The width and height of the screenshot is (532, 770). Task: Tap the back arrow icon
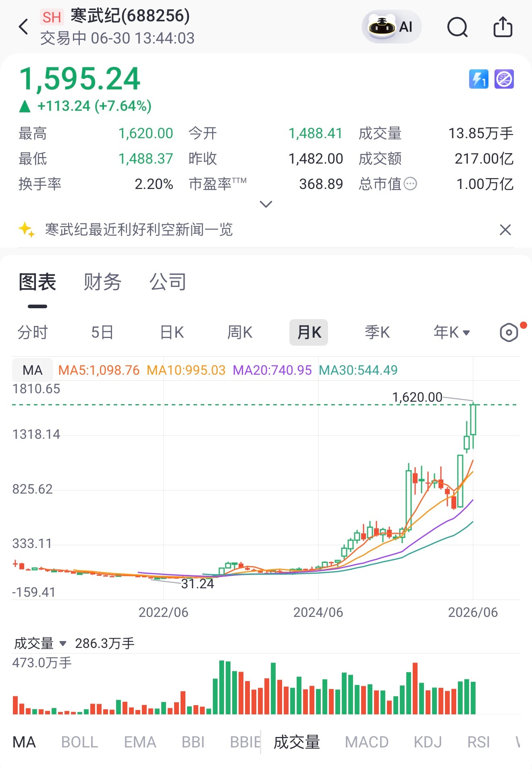coord(24,27)
